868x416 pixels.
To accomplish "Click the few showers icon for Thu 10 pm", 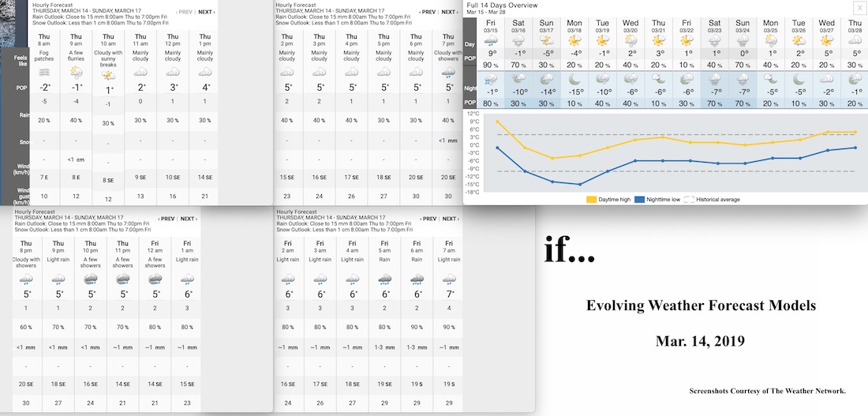I will pyautogui.click(x=91, y=279).
